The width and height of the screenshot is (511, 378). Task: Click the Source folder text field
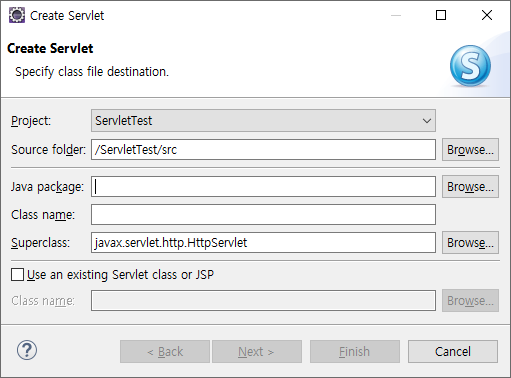[x=263, y=149]
